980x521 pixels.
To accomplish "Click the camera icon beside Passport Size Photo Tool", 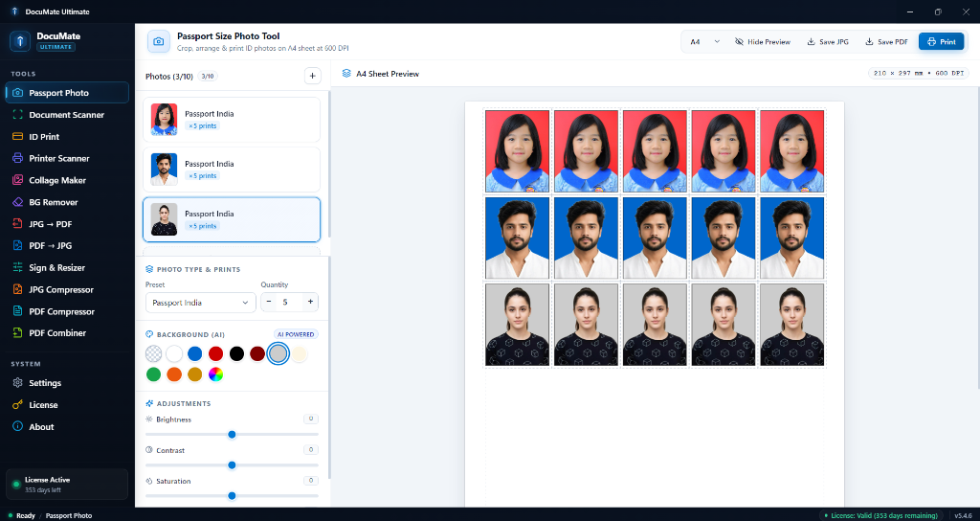I will (159, 41).
